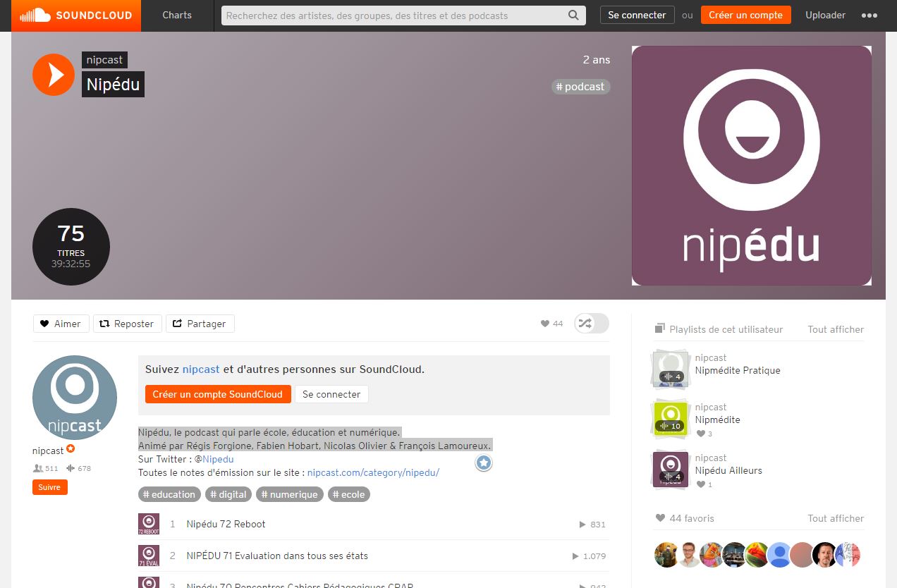Open nipcast followers count 511
This screenshot has width=897, height=588.
click(46, 468)
